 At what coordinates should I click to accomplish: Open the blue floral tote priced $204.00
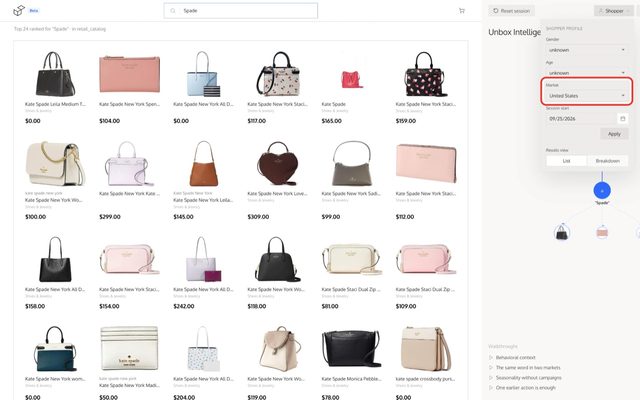pos(204,349)
